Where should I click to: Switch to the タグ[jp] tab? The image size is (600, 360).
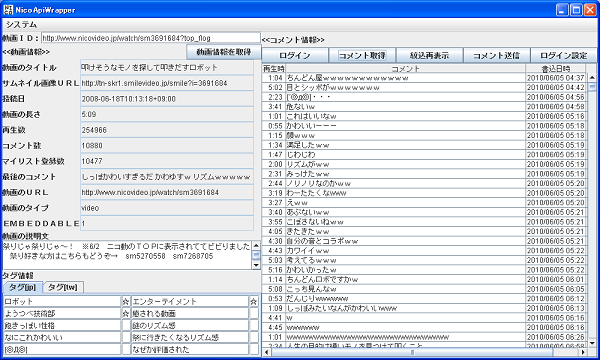[22, 287]
